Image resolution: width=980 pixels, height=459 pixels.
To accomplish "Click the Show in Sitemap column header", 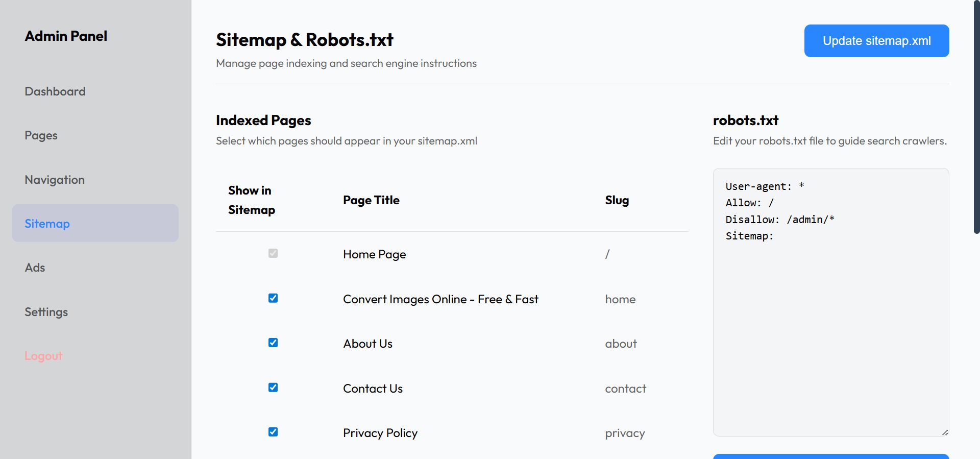I will click(x=251, y=200).
